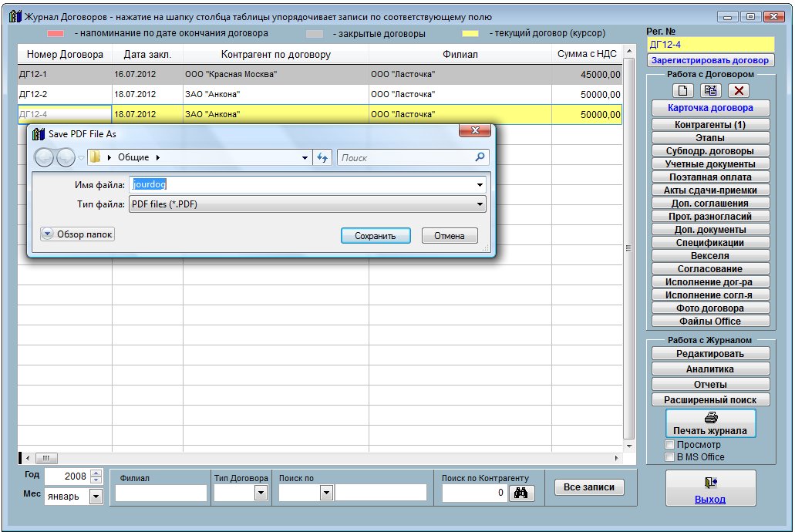795x532 pixels.
Task: Expand Обзор папок folder browser
Action: [x=48, y=234]
